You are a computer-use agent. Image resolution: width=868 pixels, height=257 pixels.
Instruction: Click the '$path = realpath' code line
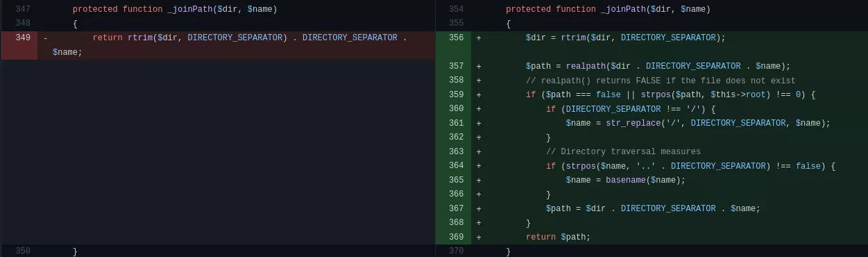658,66
